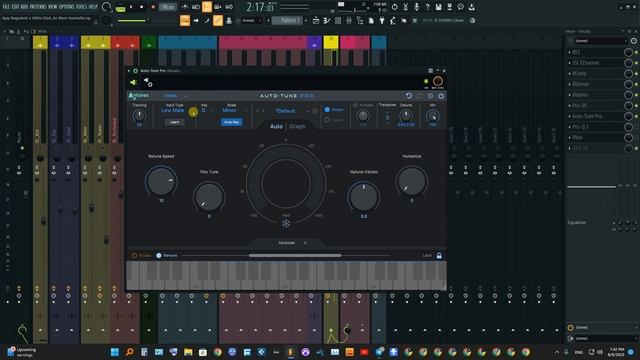
Task: Click the blue Auto Key button
Action: tap(231, 122)
